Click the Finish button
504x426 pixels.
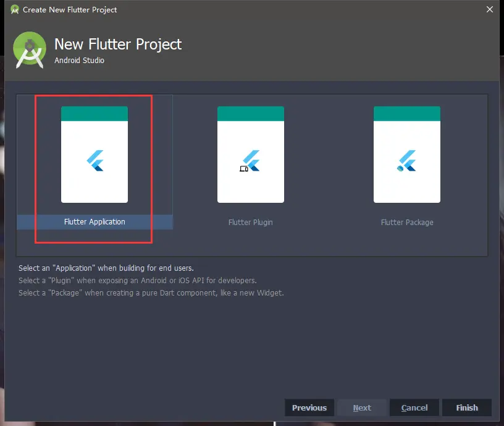coord(467,407)
